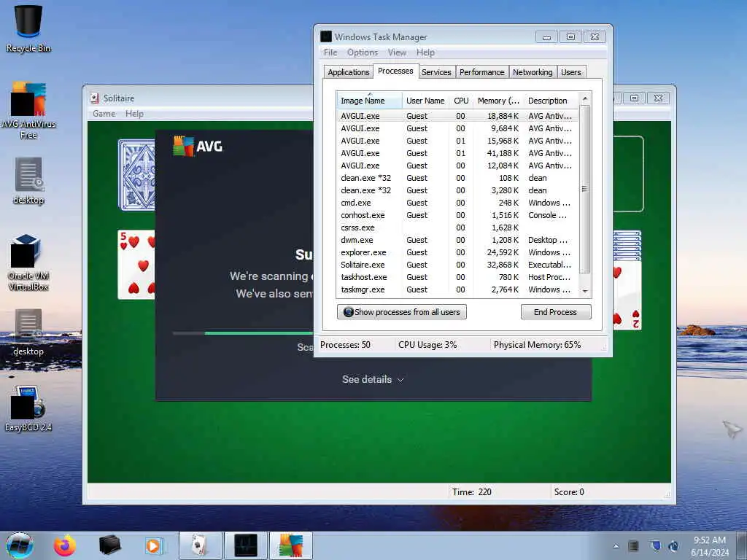Viewport: 747px width, 560px height.
Task: Switch to Task Manager taskbar button
Action: [x=246, y=545]
